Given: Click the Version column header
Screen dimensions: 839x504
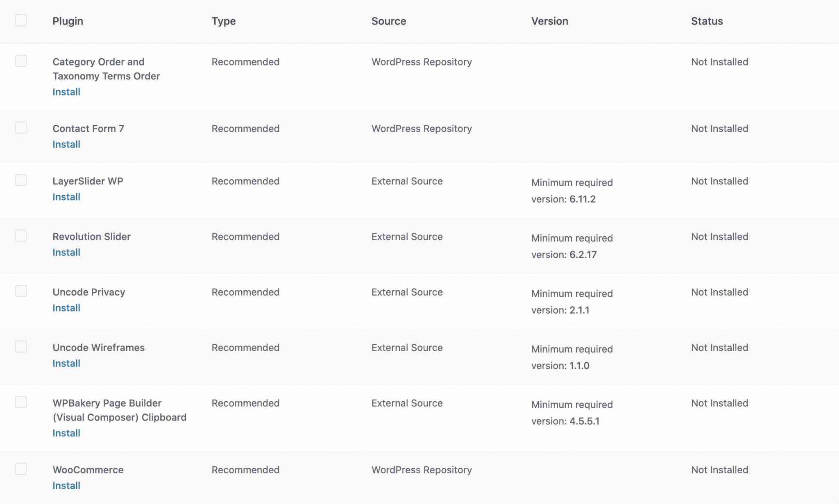Looking at the screenshot, I should click(549, 21).
